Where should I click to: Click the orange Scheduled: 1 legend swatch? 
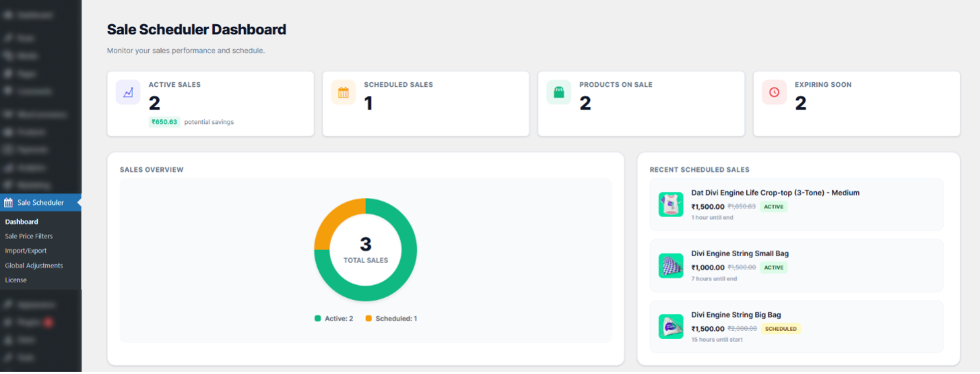[369, 319]
